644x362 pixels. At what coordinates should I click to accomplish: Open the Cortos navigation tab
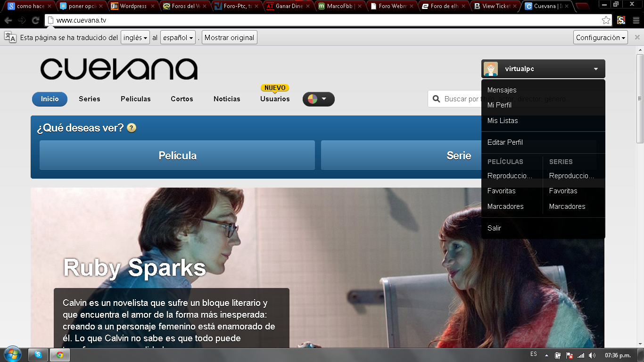tap(182, 99)
